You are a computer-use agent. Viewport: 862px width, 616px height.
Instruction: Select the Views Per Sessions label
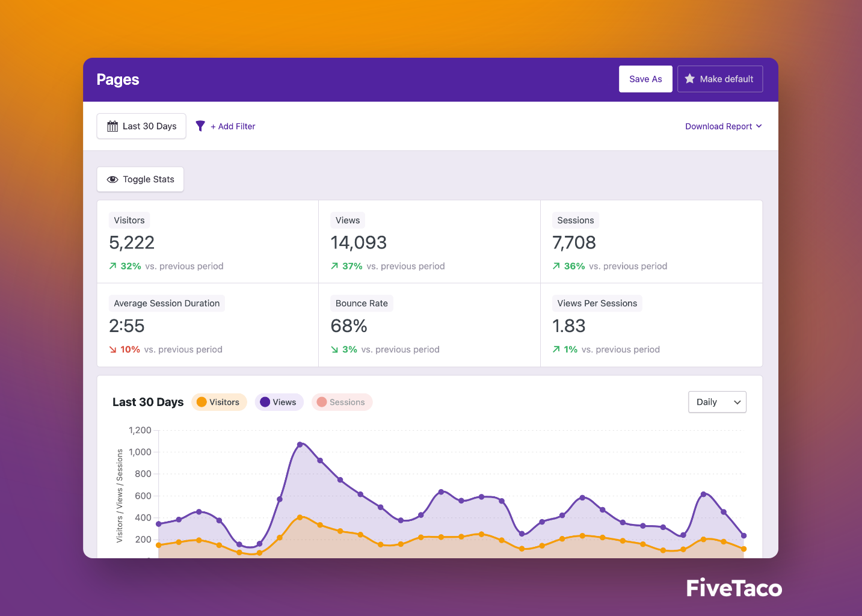pos(597,303)
